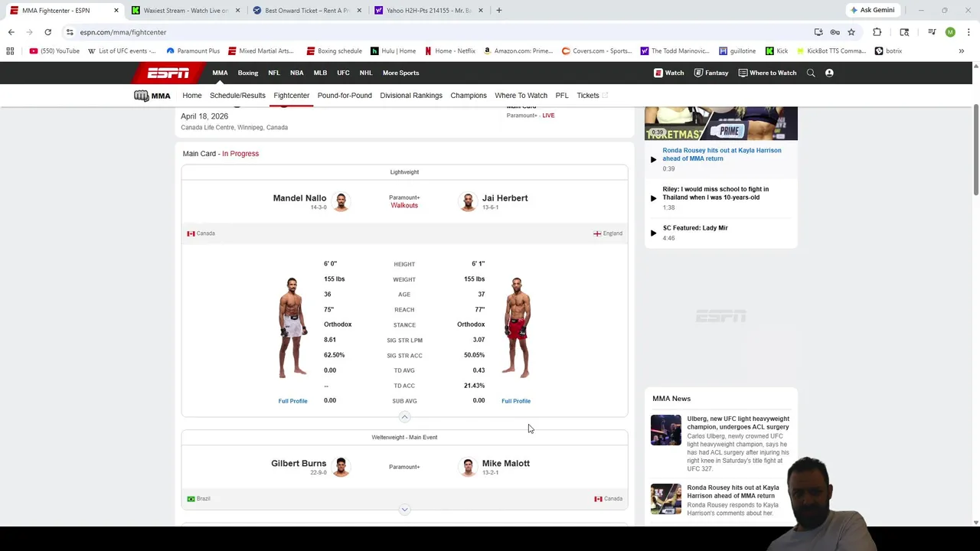Open Ask Gemini

pyautogui.click(x=871, y=10)
